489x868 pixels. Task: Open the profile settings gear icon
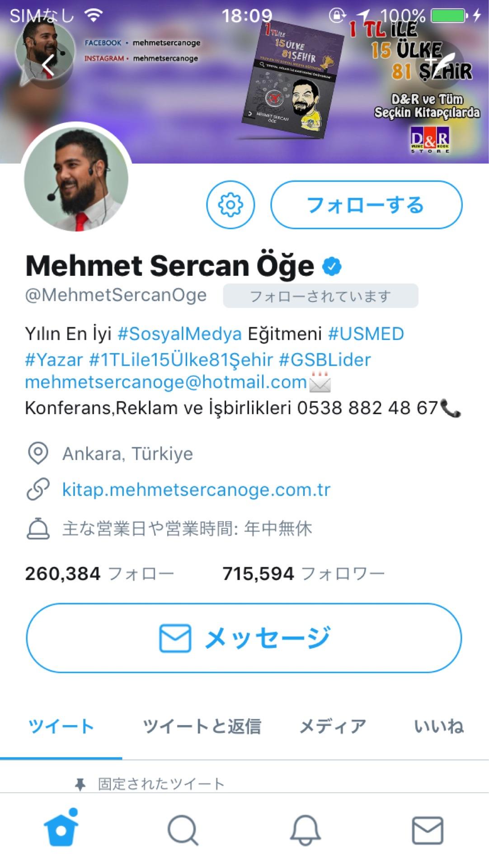click(x=230, y=205)
